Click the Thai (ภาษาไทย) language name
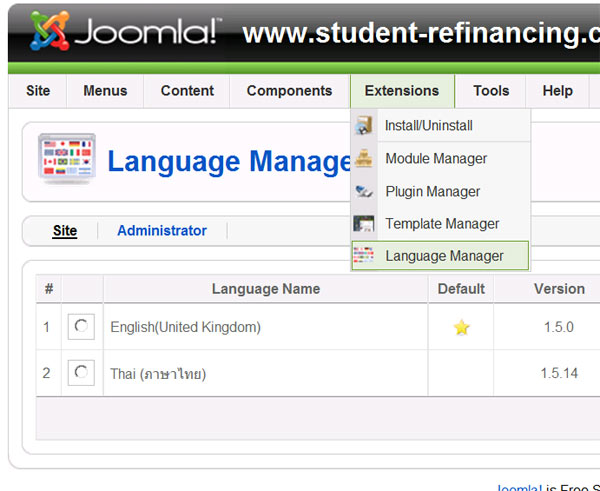Screen dimensions: 600x491 [158, 374]
